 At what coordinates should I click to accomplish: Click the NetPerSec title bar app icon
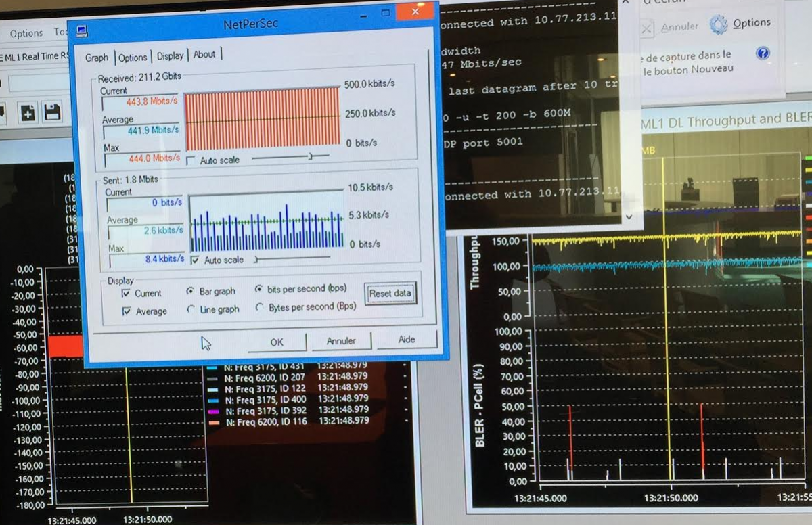coord(83,30)
